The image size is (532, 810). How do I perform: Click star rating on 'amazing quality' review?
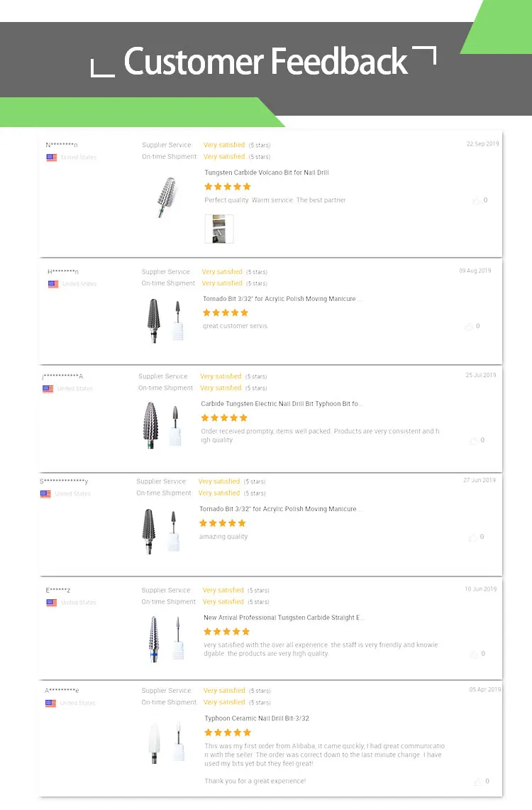(x=223, y=523)
